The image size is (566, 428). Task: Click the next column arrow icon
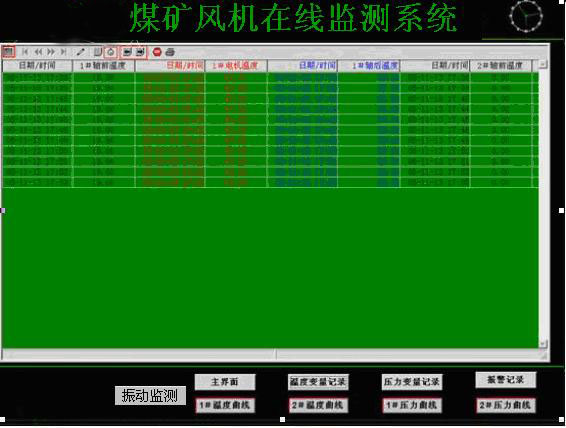click(x=140, y=52)
